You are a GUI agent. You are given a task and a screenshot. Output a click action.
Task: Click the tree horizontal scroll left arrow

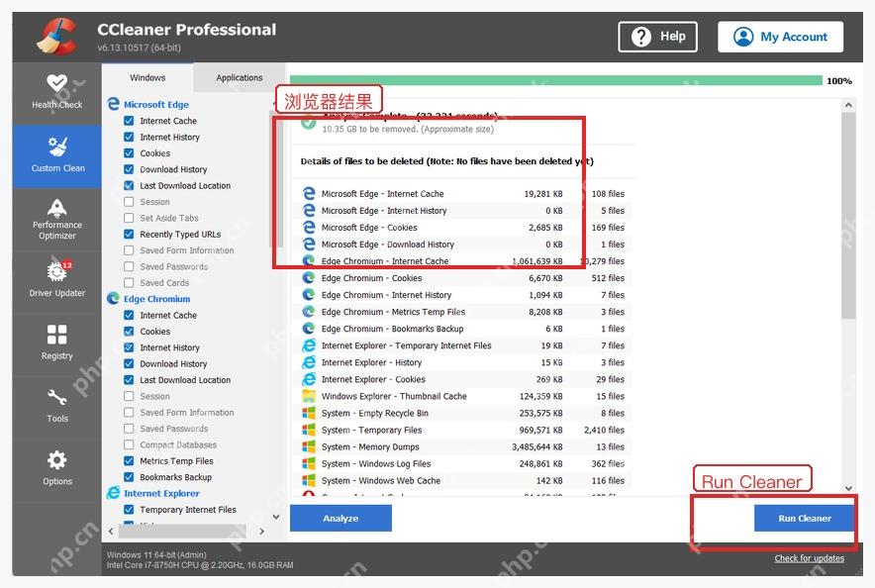tap(111, 532)
